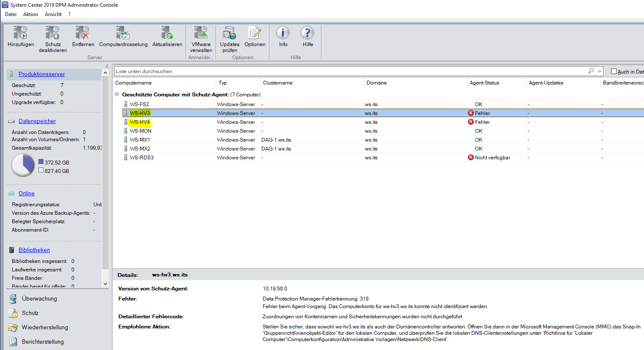Collapse the 'Geschützte Computer mit Schutz-Agent' group

pyautogui.click(x=117, y=94)
